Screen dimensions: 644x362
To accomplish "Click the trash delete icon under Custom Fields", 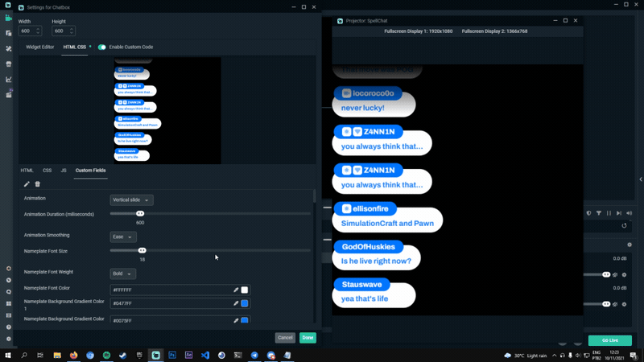I will pos(37,184).
